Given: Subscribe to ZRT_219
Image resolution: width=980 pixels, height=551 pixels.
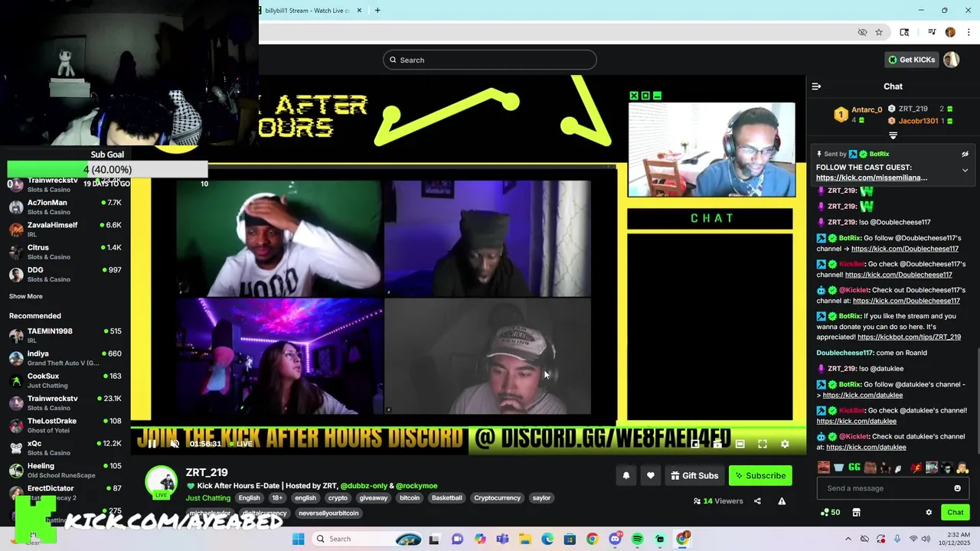Looking at the screenshot, I should (760, 476).
